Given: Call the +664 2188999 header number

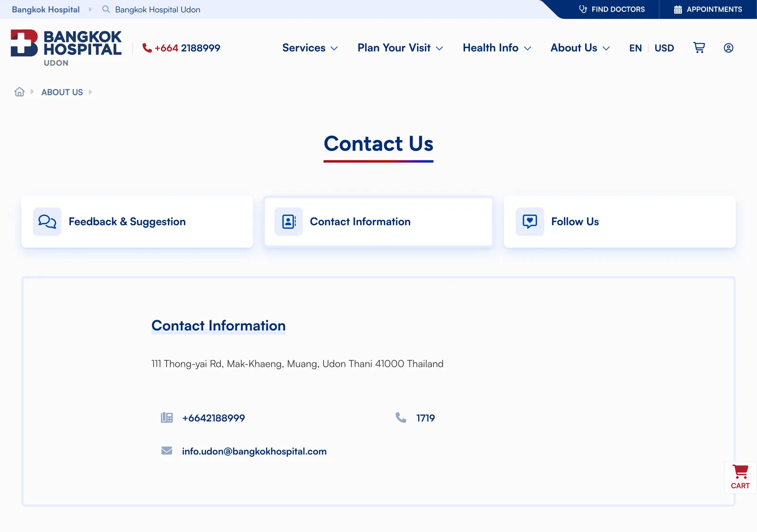Looking at the screenshot, I should [187, 48].
